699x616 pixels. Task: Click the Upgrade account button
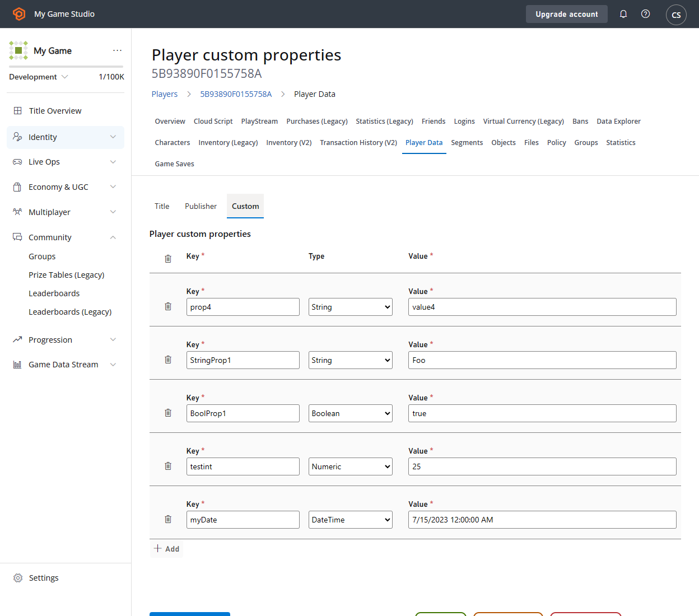point(566,14)
